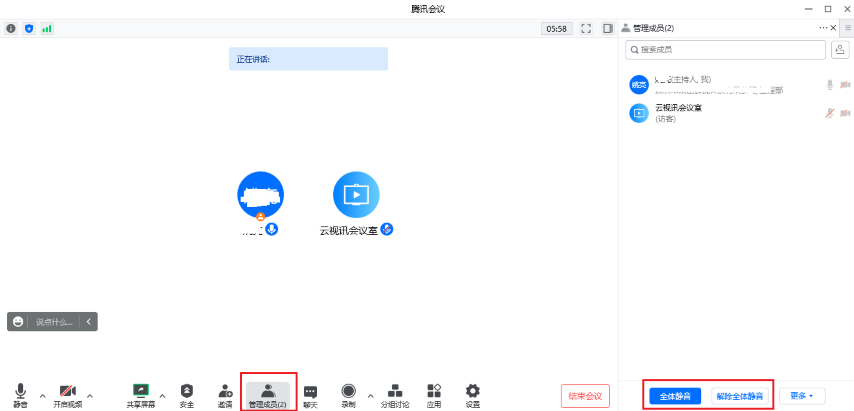Screen dimensions: 854x411
Task: Start 共享屏幕 screen sharing
Action: pos(141,396)
